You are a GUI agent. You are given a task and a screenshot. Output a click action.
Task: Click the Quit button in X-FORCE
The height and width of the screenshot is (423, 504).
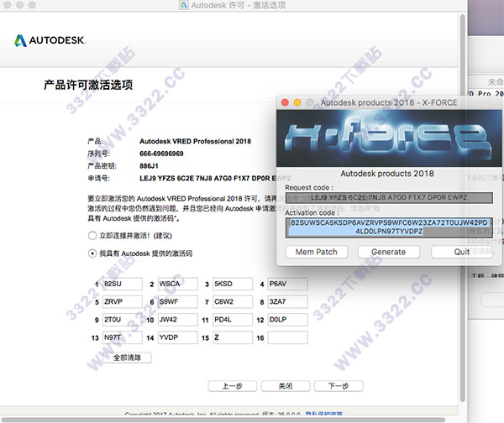click(x=462, y=252)
